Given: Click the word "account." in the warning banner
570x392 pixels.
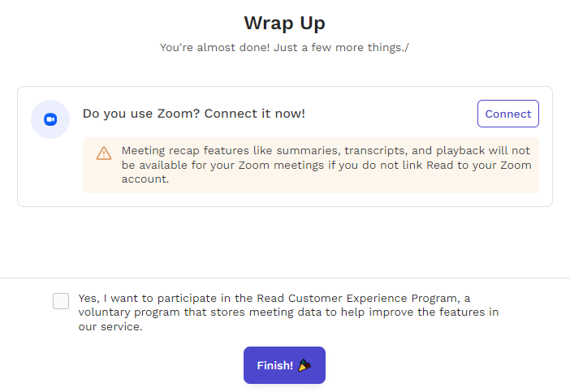Looking at the screenshot, I should (145, 179).
